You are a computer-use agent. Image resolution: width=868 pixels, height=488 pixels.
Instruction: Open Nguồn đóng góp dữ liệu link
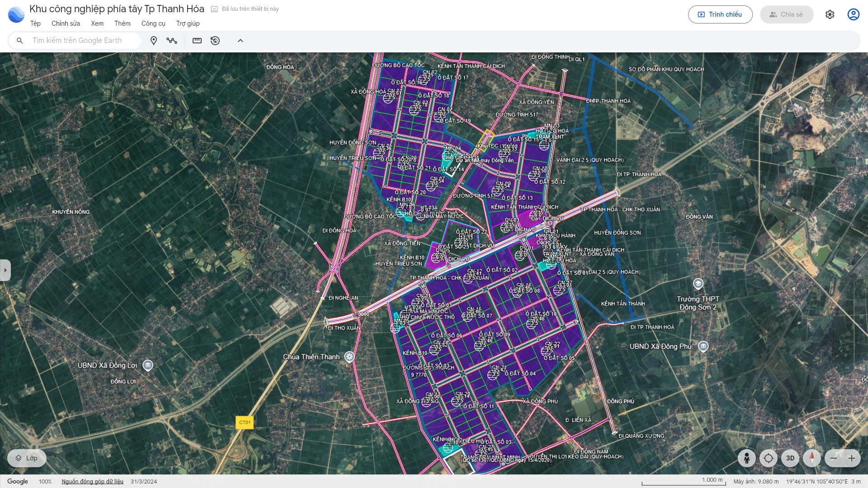(92, 482)
